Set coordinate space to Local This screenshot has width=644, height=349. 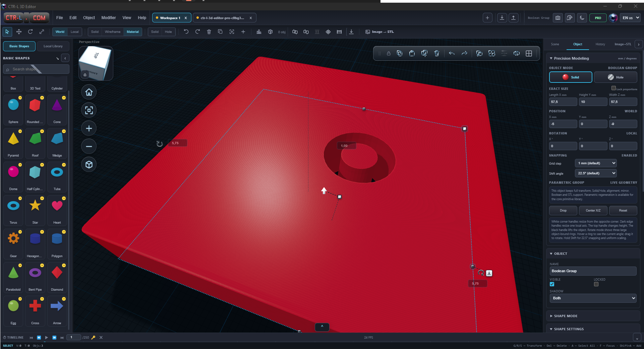click(x=74, y=32)
